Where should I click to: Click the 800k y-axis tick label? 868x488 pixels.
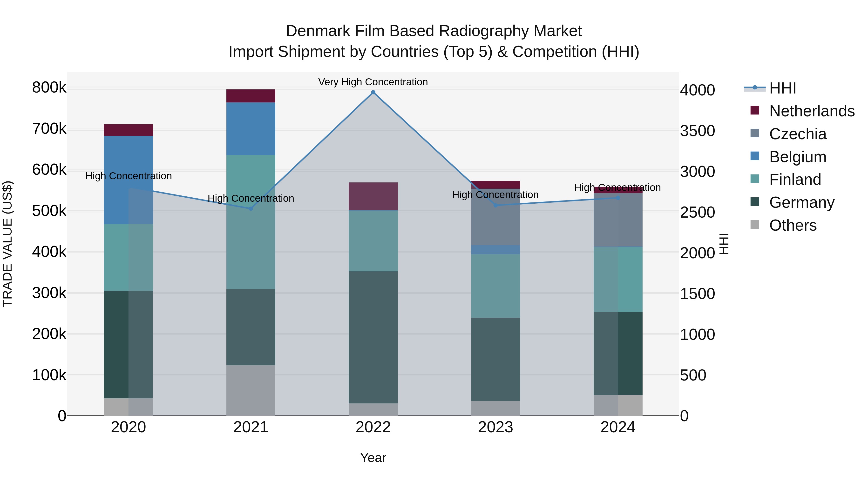point(49,87)
